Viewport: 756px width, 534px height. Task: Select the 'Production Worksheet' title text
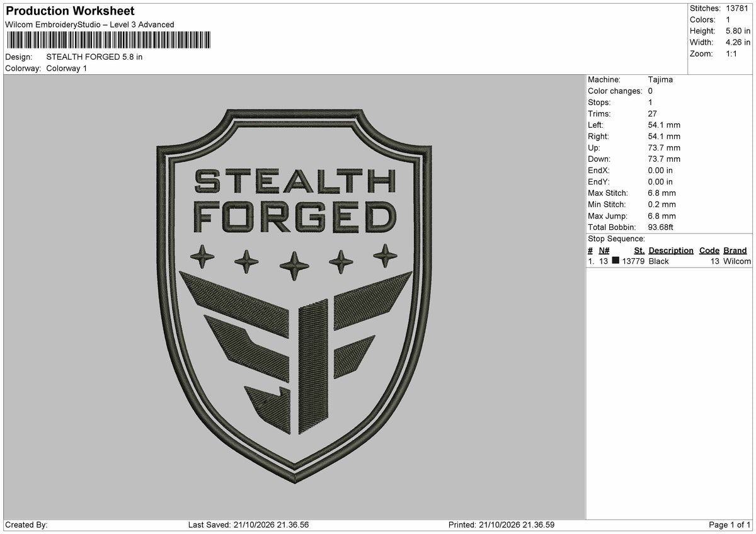coord(70,11)
